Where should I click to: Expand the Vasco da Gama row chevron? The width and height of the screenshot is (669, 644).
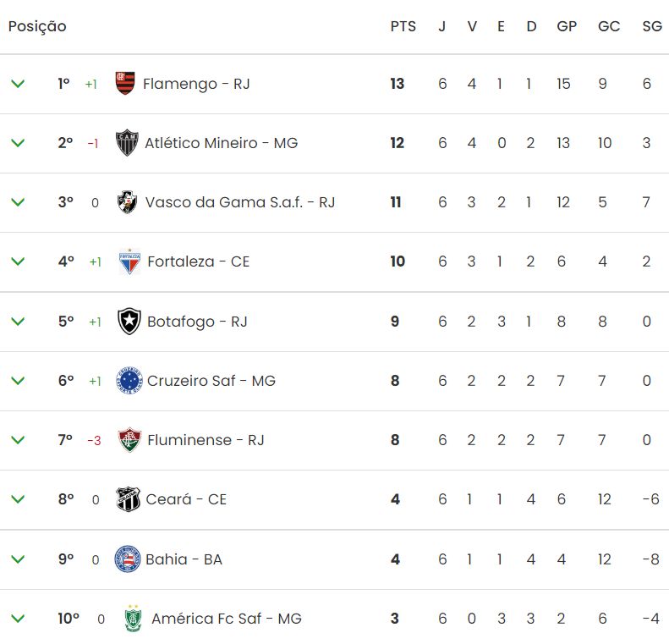[x=18, y=202]
